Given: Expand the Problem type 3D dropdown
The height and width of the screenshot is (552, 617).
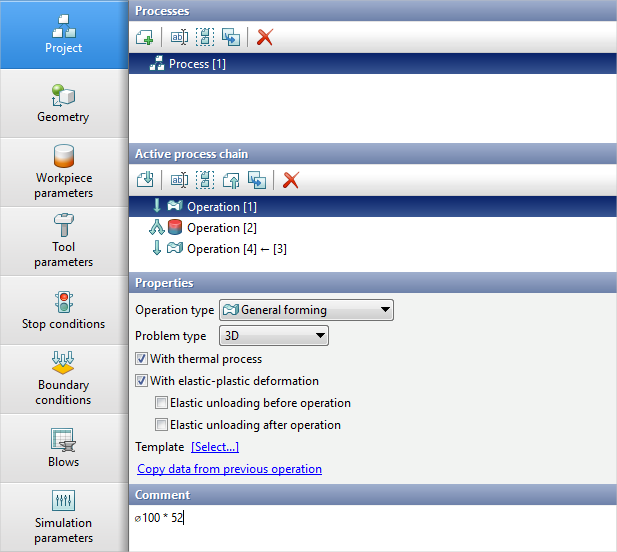Looking at the screenshot, I should tap(274, 336).
